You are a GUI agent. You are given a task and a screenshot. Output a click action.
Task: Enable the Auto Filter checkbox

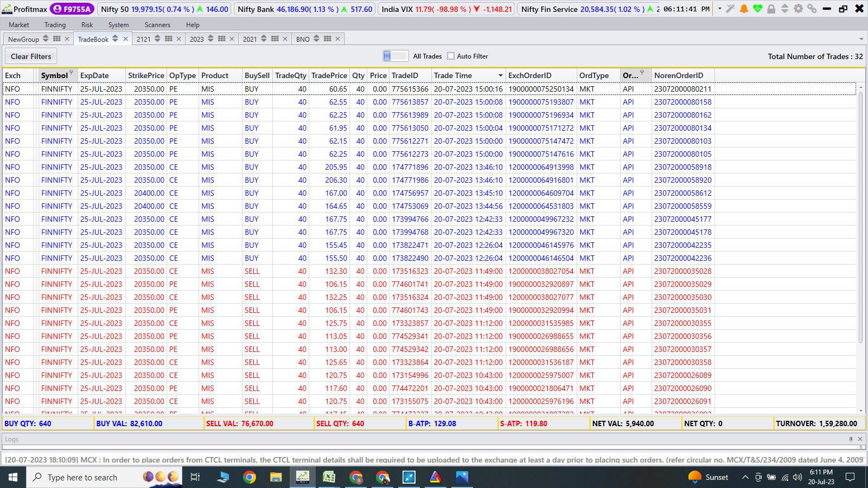pos(451,56)
